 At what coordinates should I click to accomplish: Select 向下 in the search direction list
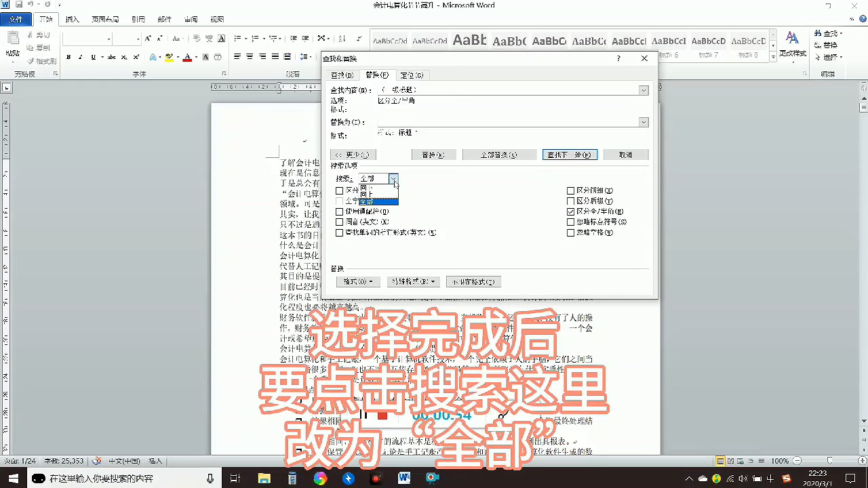(378, 187)
